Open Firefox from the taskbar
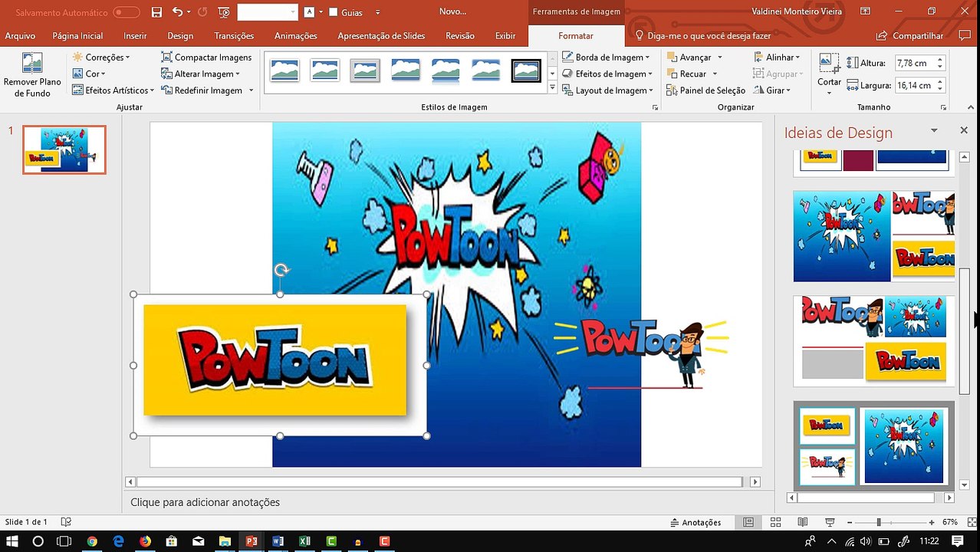Screen dimensions: 980x552 (145, 541)
